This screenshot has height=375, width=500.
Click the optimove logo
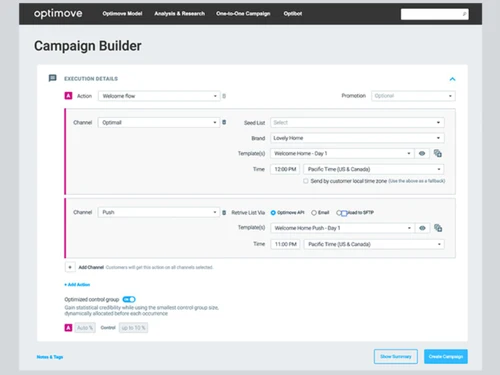[x=58, y=13]
